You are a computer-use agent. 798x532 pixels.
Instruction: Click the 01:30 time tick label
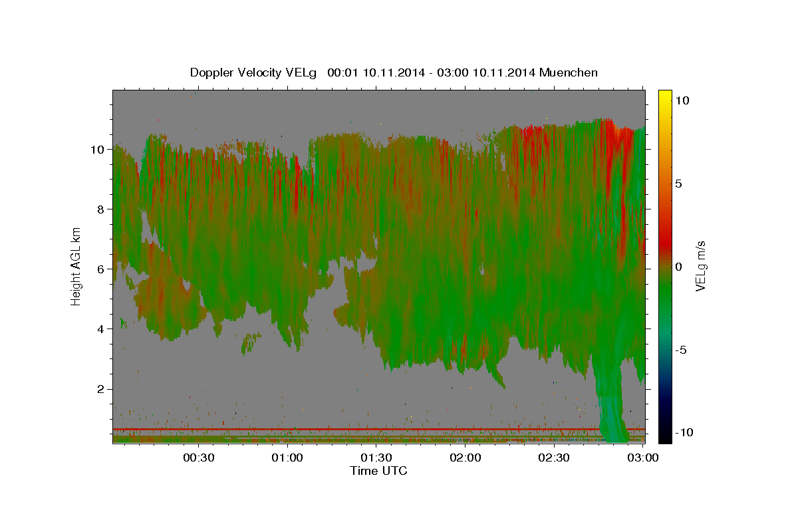376,458
